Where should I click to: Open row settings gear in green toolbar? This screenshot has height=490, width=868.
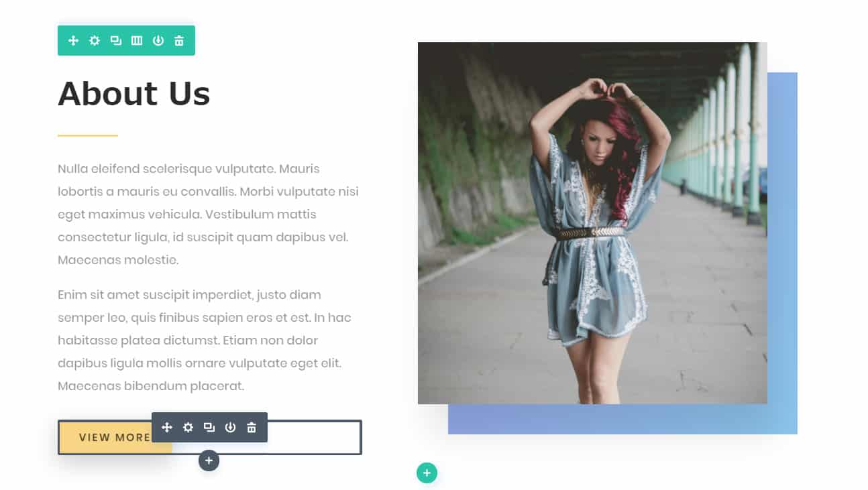(95, 41)
